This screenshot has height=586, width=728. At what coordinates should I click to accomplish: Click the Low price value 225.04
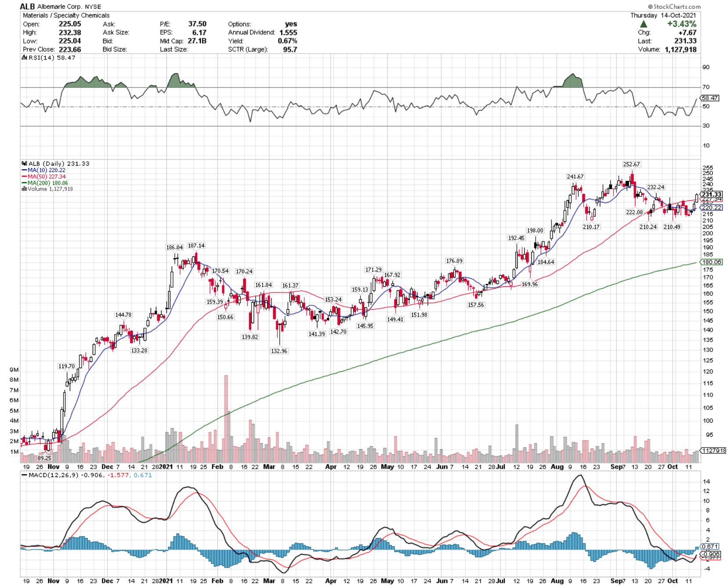[x=70, y=41]
